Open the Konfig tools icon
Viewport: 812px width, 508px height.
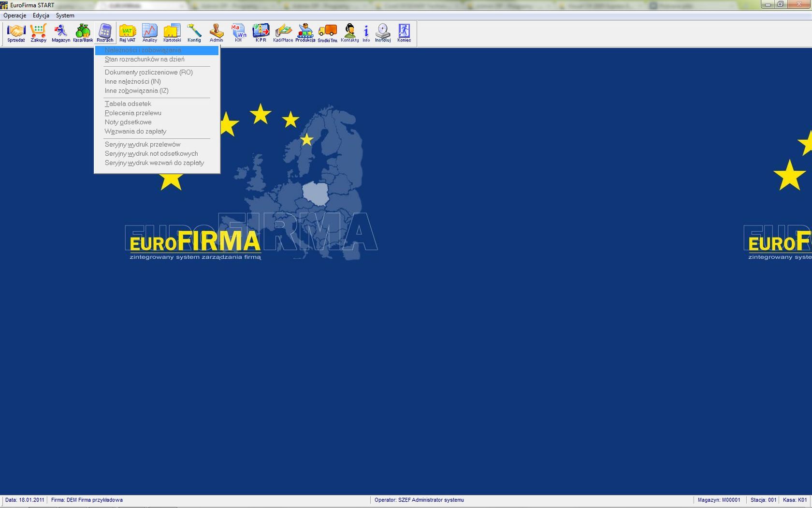click(x=194, y=33)
